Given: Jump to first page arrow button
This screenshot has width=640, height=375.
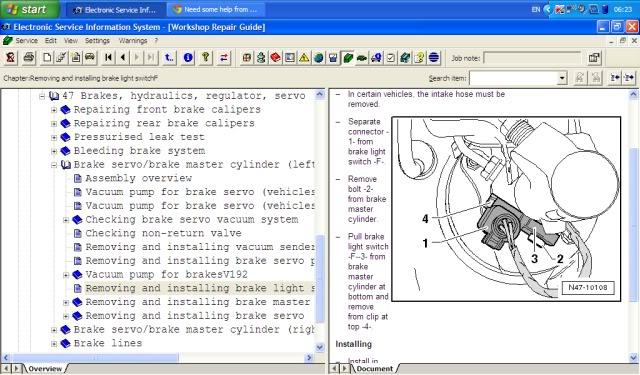Looking at the screenshot, I should (108, 58).
